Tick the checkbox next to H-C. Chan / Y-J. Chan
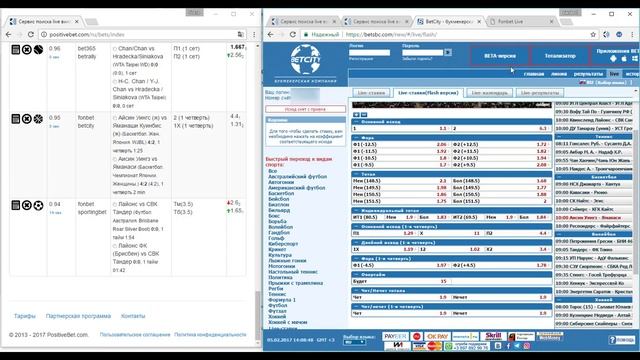Viewport: 640px width, 360px height. [115, 82]
